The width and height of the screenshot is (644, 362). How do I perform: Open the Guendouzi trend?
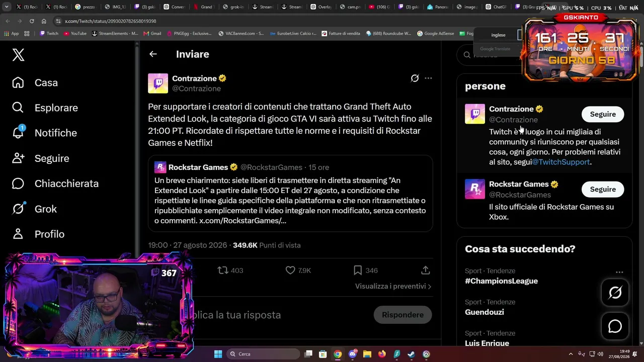click(x=485, y=312)
